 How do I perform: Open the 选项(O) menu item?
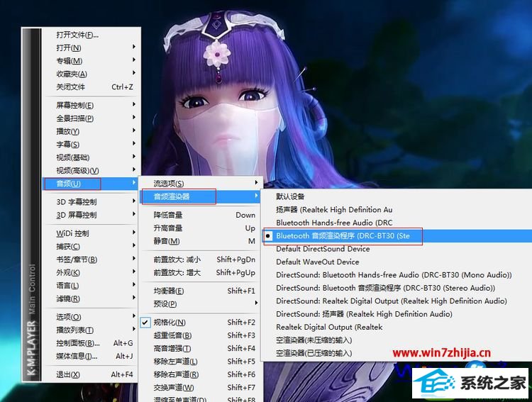[x=91, y=316]
